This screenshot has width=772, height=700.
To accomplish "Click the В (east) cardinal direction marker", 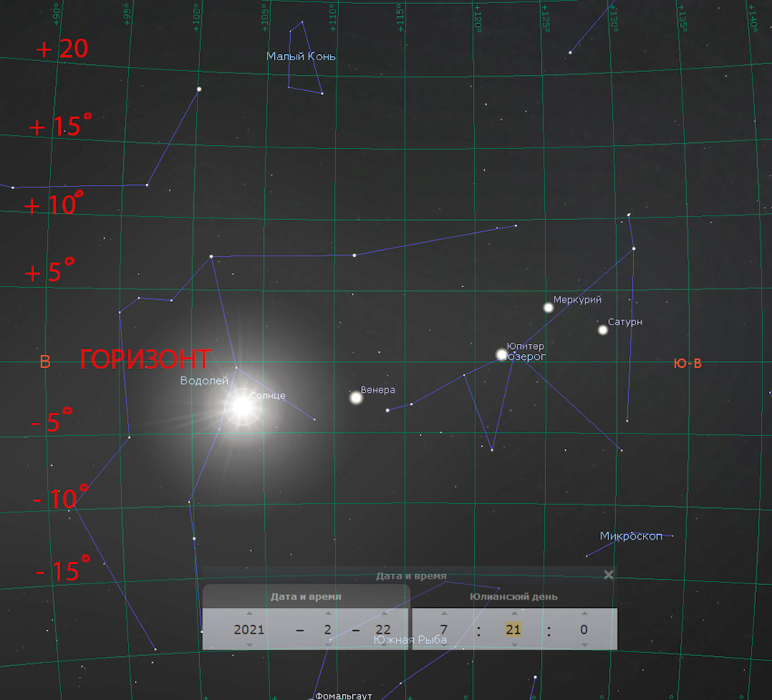I will point(45,362).
